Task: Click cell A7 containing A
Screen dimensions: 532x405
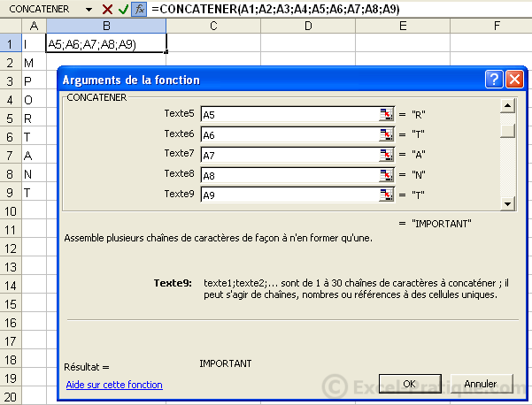Action: coord(34,156)
